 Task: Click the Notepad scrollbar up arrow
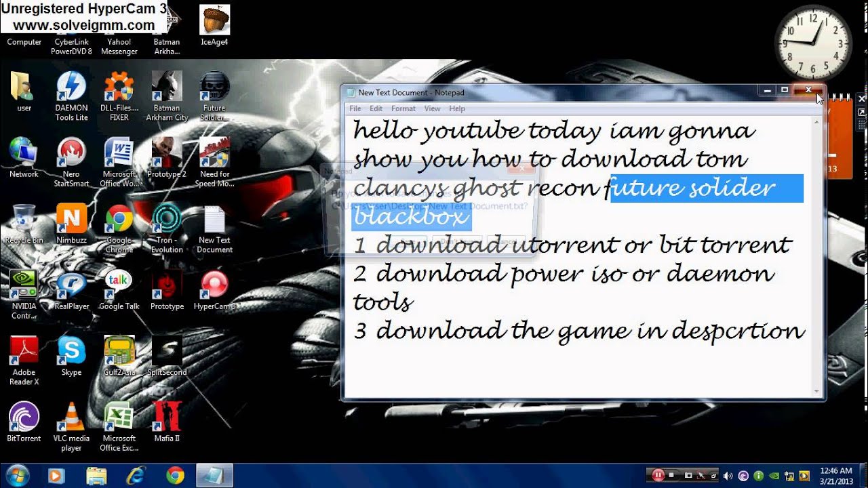click(x=816, y=122)
